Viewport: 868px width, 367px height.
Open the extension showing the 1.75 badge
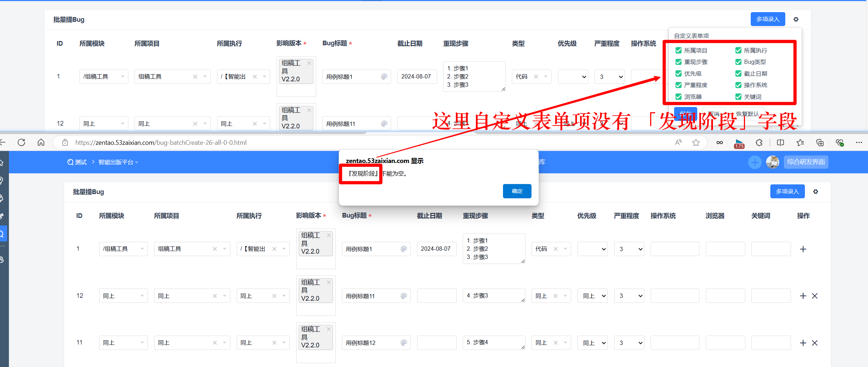[739, 143]
